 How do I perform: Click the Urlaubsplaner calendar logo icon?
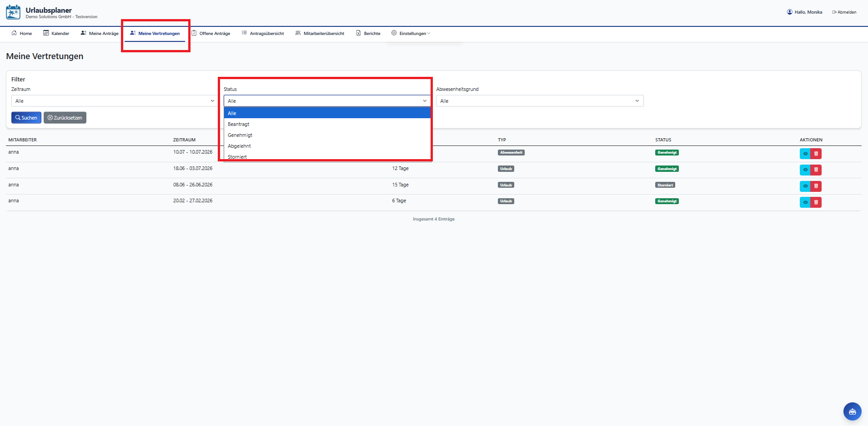pos(13,12)
